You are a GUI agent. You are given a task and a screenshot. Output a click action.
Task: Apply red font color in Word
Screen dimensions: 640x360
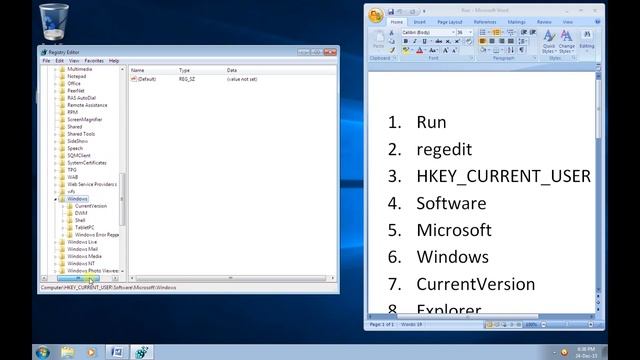419,50
